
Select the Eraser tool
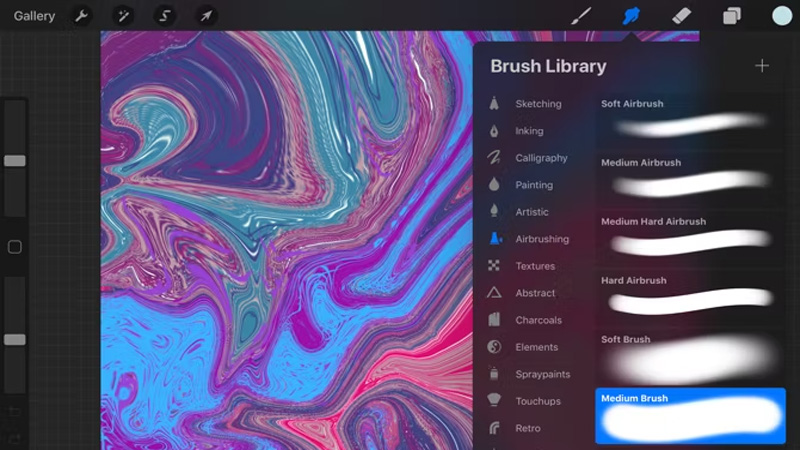pos(682,16)
